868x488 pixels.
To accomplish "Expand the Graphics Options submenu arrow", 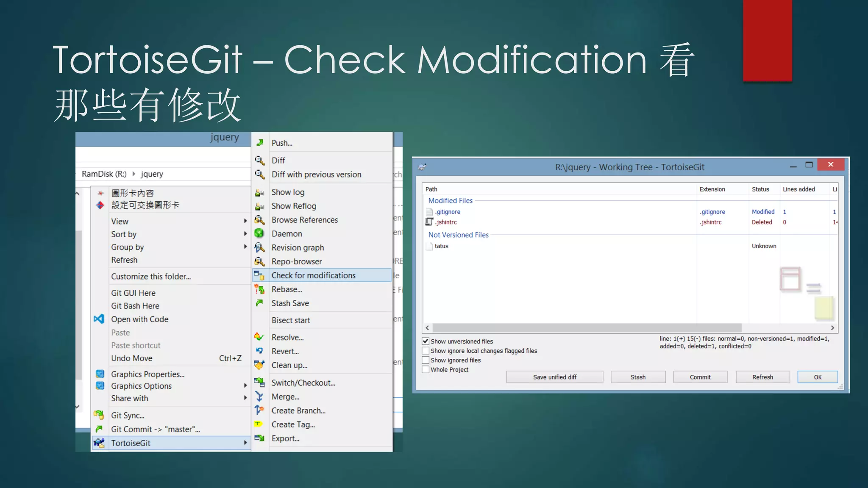I will coord(245,386).
